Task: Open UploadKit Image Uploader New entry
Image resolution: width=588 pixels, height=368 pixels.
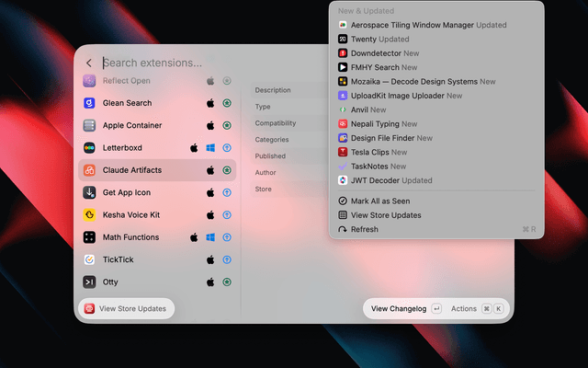Action: (x=436, y=96)
